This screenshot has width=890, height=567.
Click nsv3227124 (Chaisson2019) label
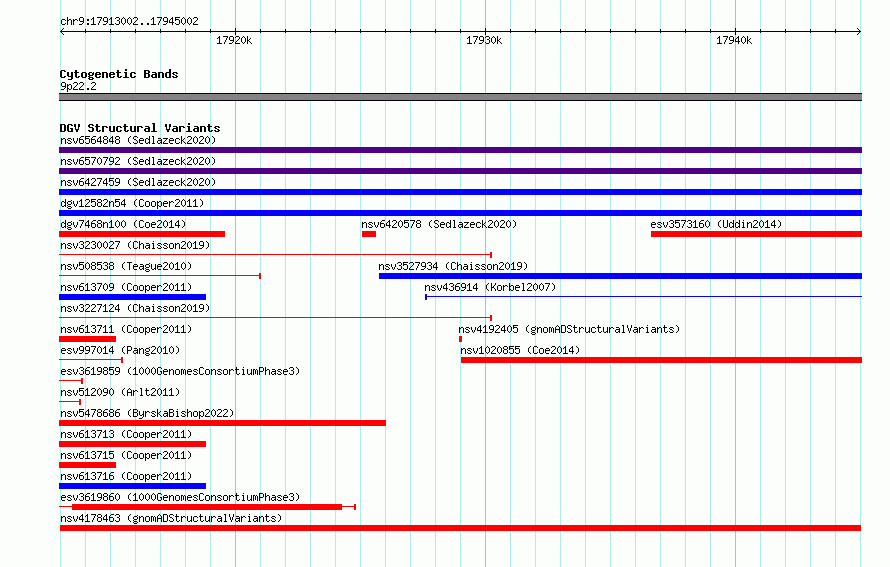(x=135, y=308)
